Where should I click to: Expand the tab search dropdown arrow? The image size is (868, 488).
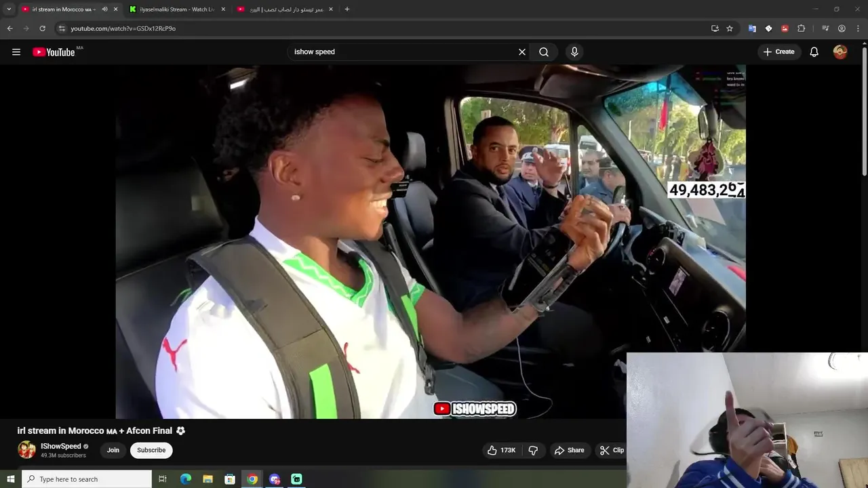pos(9,9)
